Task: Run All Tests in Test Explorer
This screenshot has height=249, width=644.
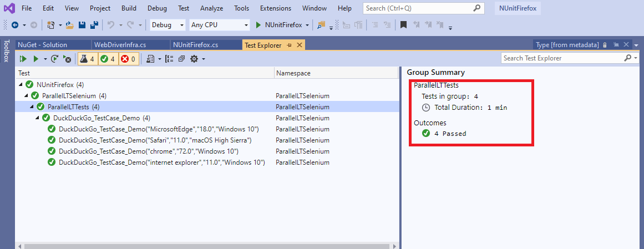Action: pos(23,59)
